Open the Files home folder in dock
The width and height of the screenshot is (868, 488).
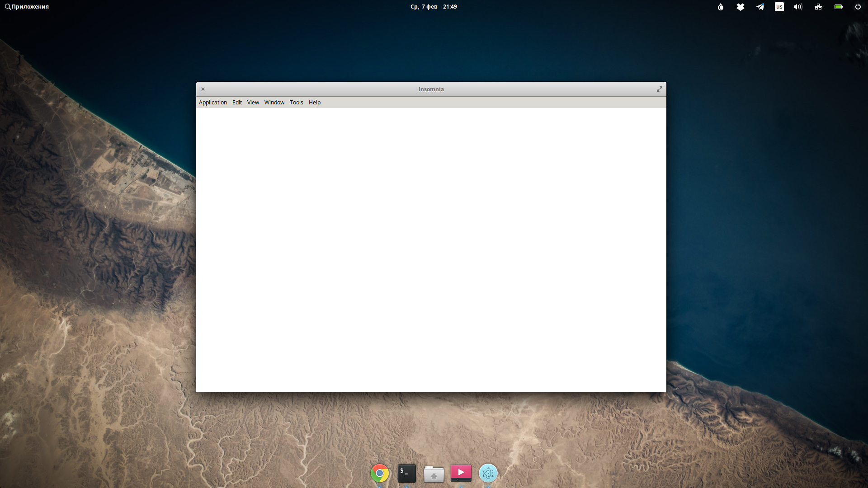click(x=434, y=474)
